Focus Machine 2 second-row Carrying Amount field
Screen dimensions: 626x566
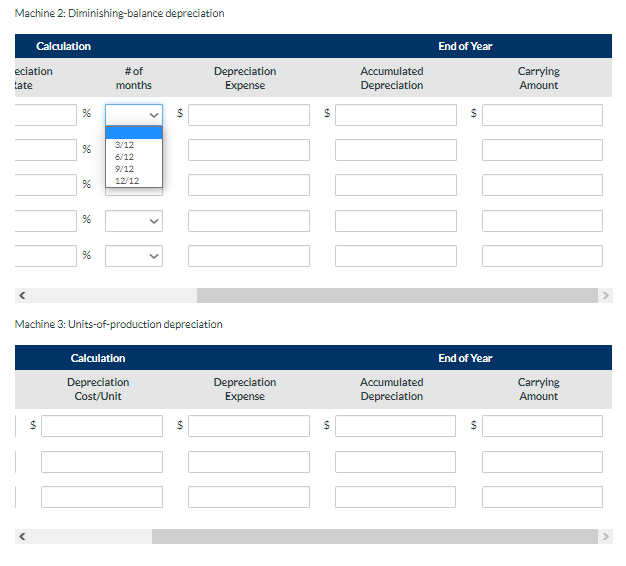542,150
